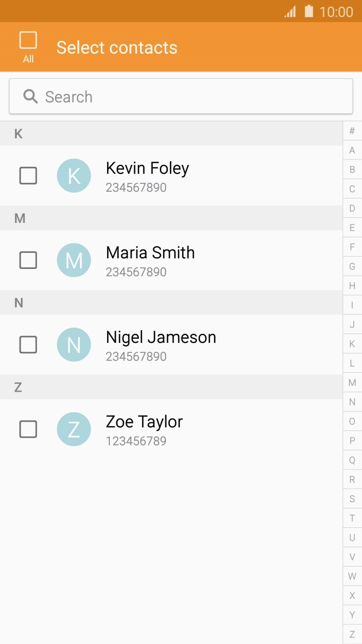Tap the battery status icon
362x644 pixels.
[x=309, y=12]
